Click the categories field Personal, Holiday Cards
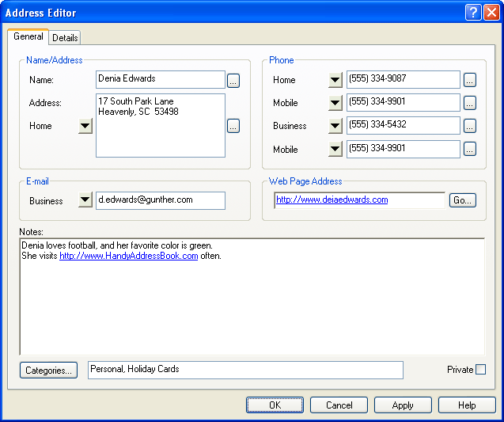504x422 pixels. click(245, 370)
